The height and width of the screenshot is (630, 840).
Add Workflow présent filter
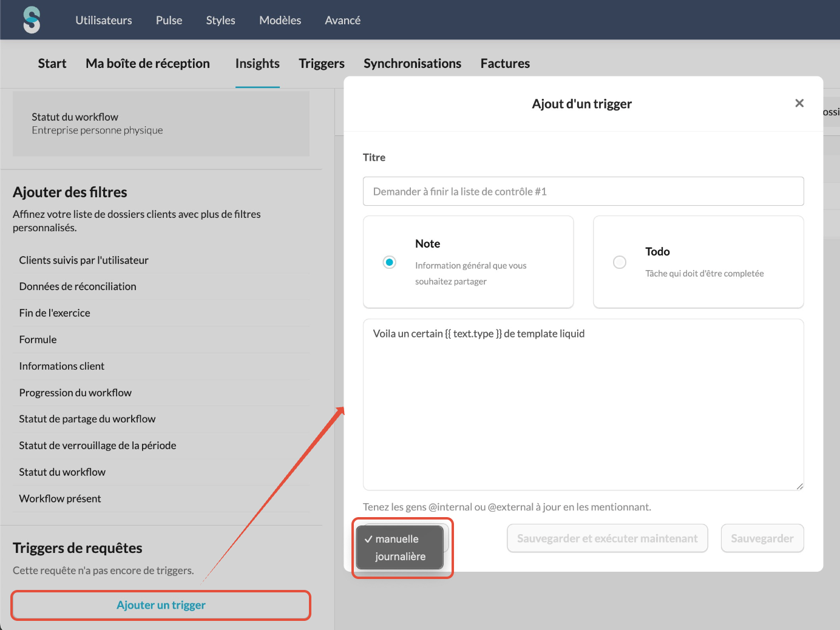tap(161, 499)
